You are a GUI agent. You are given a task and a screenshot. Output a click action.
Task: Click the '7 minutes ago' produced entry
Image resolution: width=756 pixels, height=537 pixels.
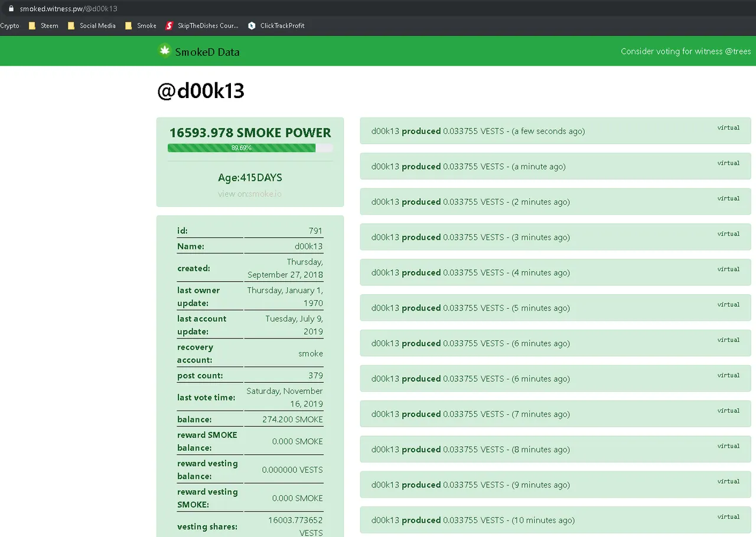pos(555,414)
